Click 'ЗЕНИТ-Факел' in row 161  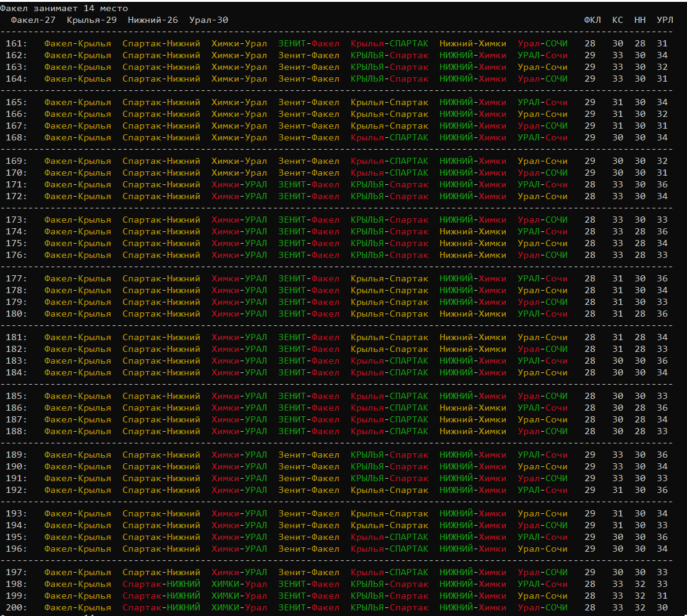[x=309, y=44]
